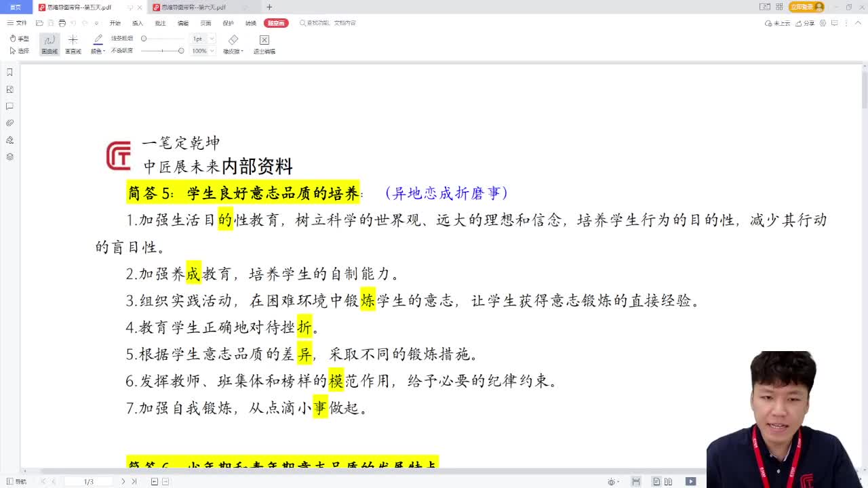Jump to next page with forward arrow
Viewport: 868px width, 488px height.
click(x=122, y=481)
